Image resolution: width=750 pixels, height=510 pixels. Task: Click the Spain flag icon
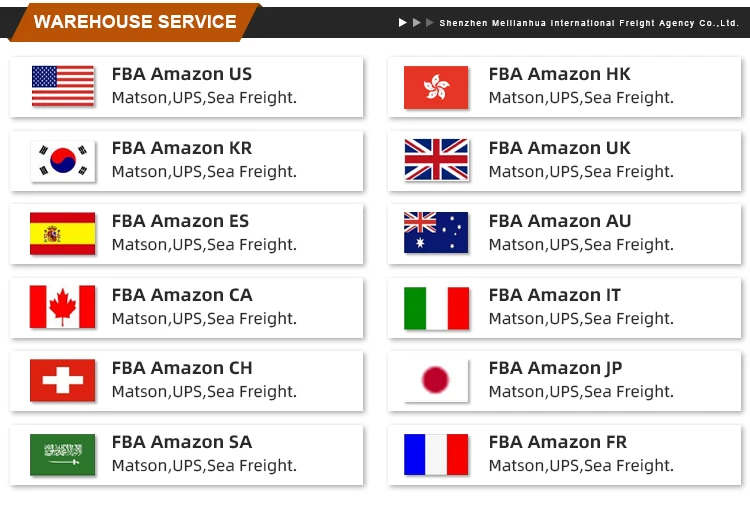point(62,234)
